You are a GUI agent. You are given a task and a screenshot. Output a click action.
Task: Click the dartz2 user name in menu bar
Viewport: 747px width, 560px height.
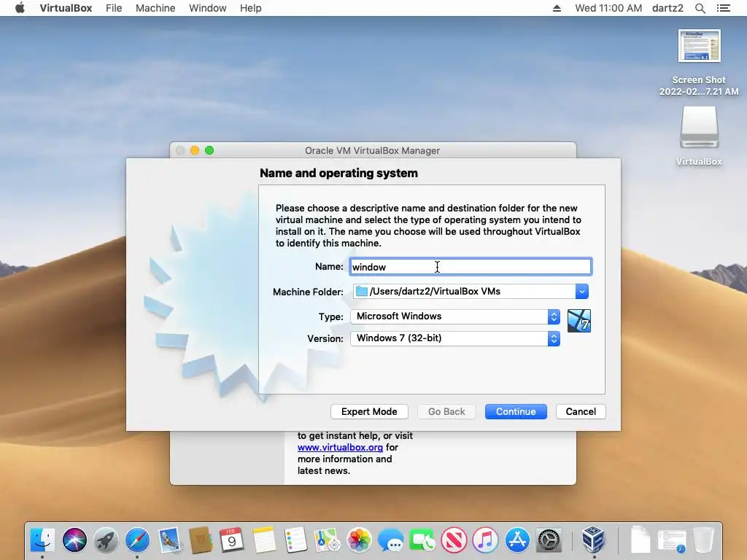click(x=667, y=8)
